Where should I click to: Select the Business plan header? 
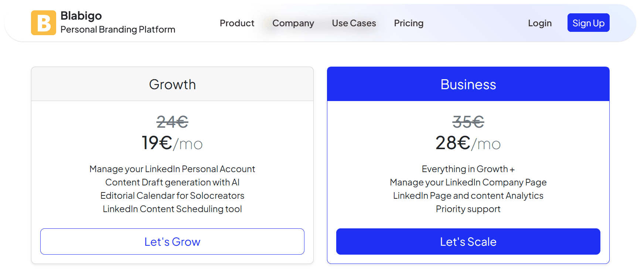pyautogui.click(x=468, y=84)
